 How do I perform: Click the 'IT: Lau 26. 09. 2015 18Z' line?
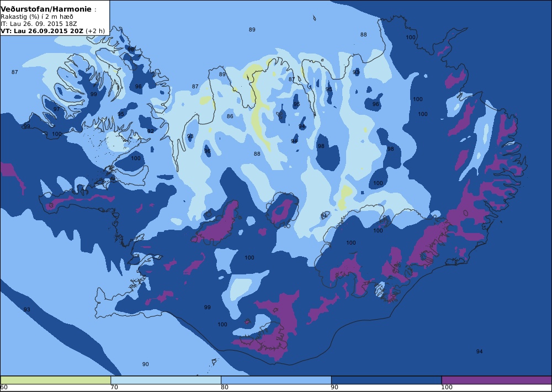39,24
